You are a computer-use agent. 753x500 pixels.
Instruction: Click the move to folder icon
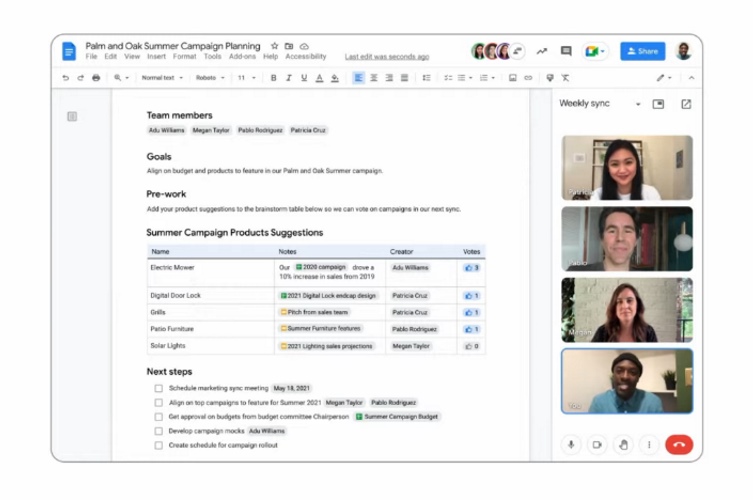[x=289, y=46]
